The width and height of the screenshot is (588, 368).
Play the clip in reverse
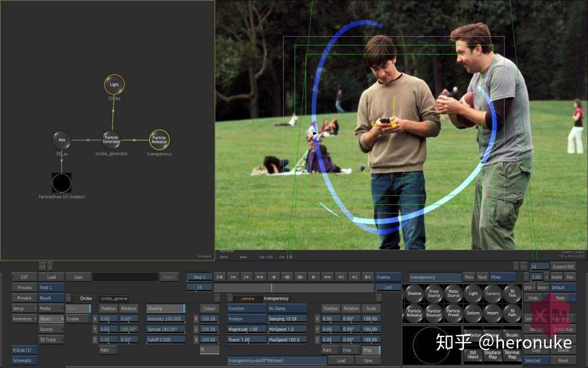(273, 277)
